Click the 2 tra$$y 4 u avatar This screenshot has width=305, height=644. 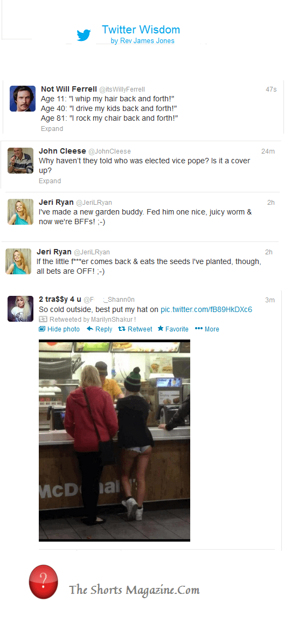(20, 308)
